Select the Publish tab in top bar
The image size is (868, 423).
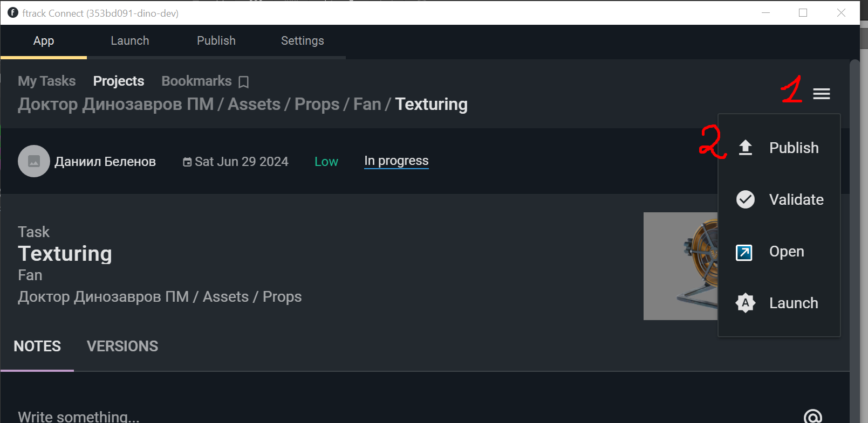(x=216, y=41)
